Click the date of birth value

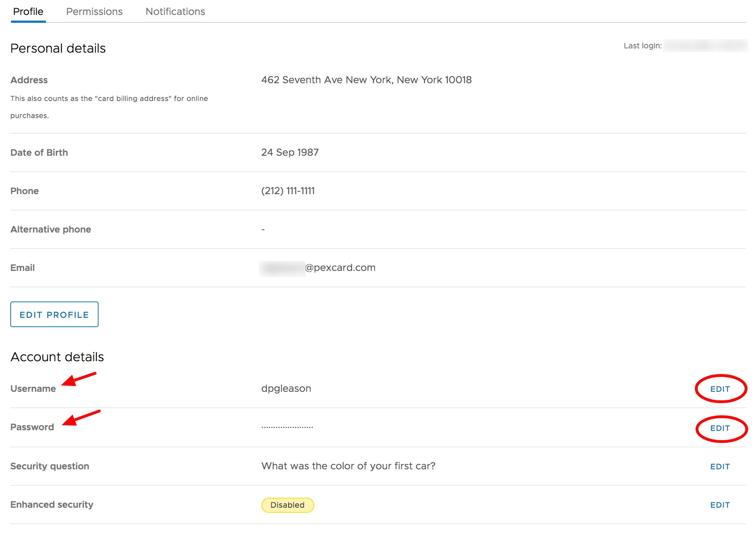click(290, 153)
